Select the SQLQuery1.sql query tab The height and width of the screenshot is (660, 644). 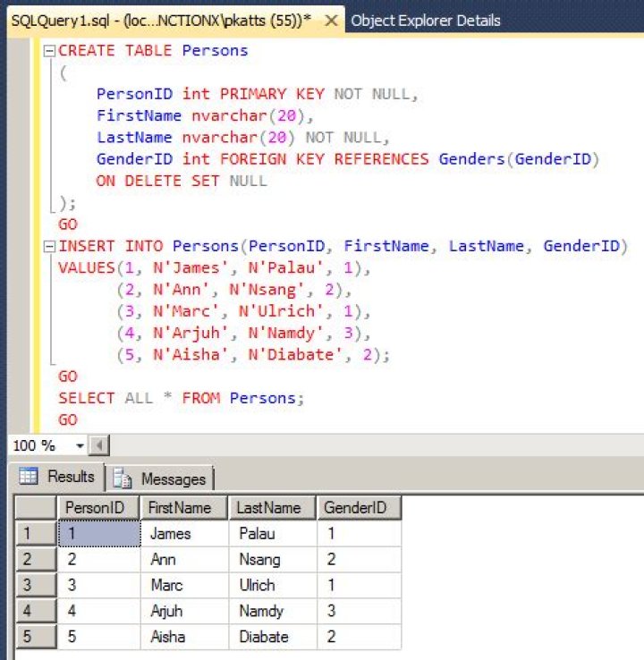click(161, 20)
